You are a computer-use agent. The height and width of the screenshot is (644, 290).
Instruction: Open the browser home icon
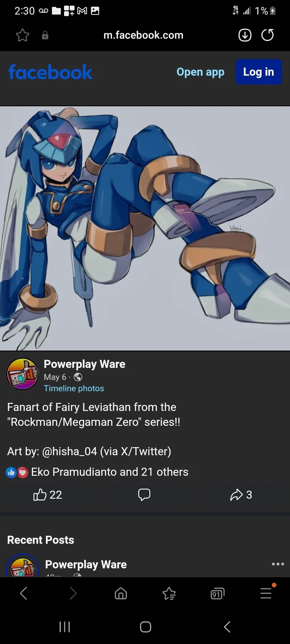click(121, 593)
